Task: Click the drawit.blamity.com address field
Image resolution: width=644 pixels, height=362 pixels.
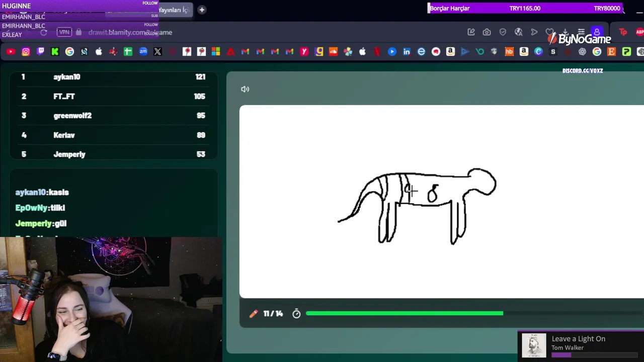Action: 130,32
